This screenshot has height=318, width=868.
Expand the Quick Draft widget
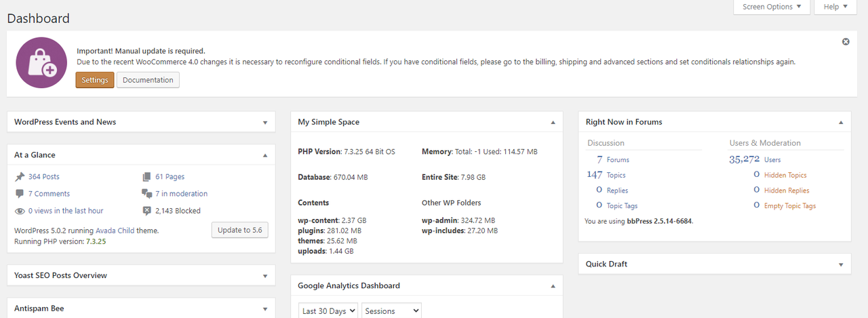pos(840,264)
